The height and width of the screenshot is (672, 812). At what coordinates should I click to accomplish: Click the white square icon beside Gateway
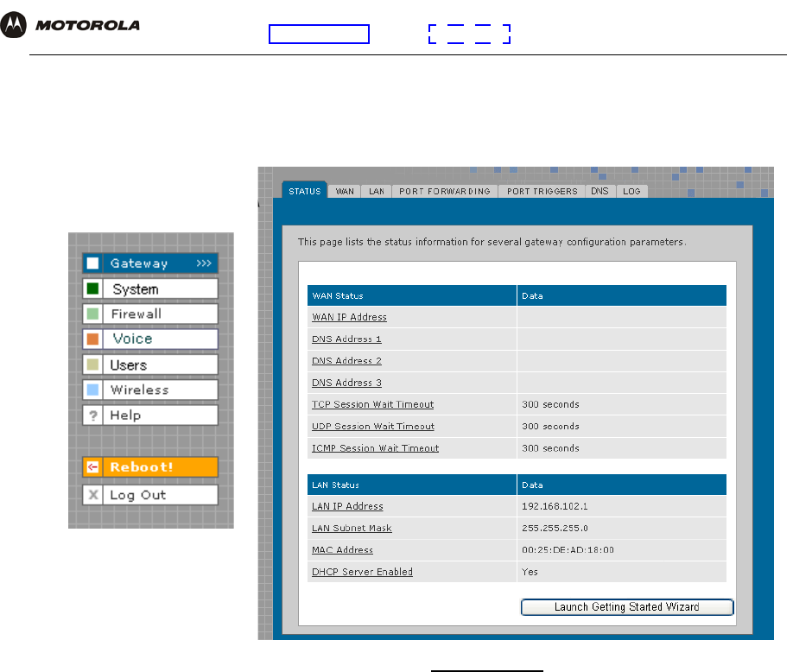[92, 263]
